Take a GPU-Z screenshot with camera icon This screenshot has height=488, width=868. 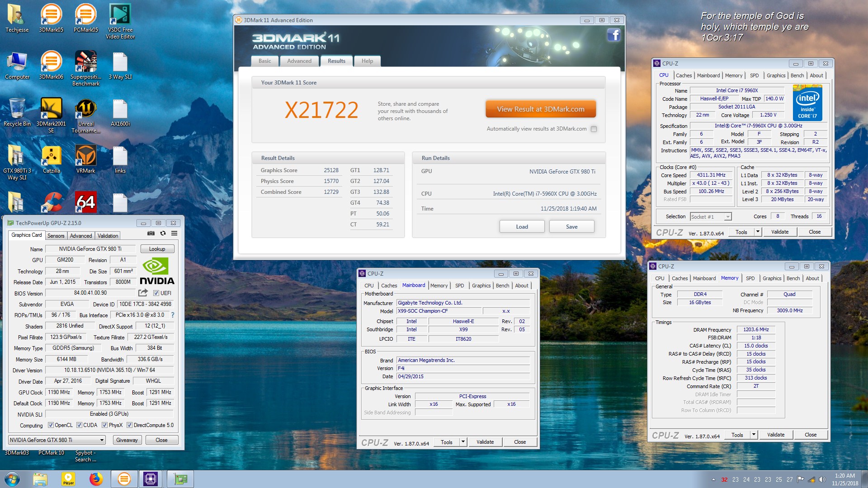coord(151,234)
